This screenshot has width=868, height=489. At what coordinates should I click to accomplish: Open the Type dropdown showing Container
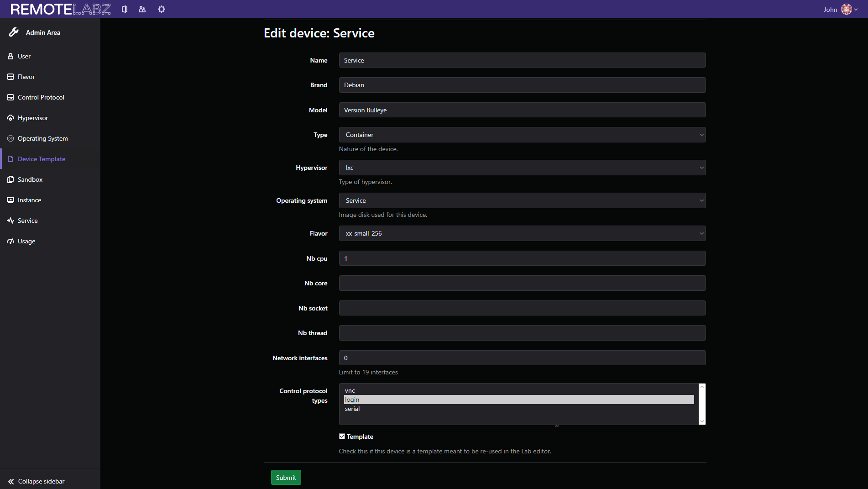point(522,135)
